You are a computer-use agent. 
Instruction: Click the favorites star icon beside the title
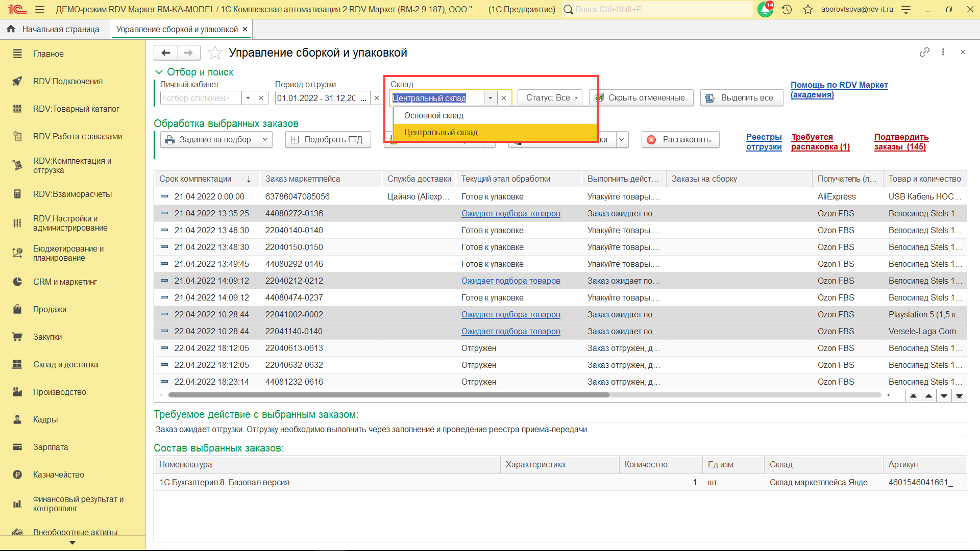pos(215,53)
